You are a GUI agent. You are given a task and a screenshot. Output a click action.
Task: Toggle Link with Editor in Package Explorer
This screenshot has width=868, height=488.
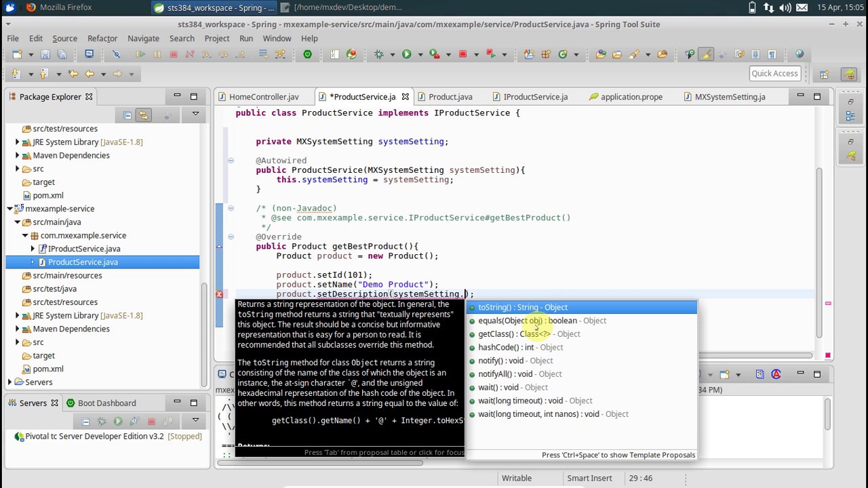coord(143,115)
